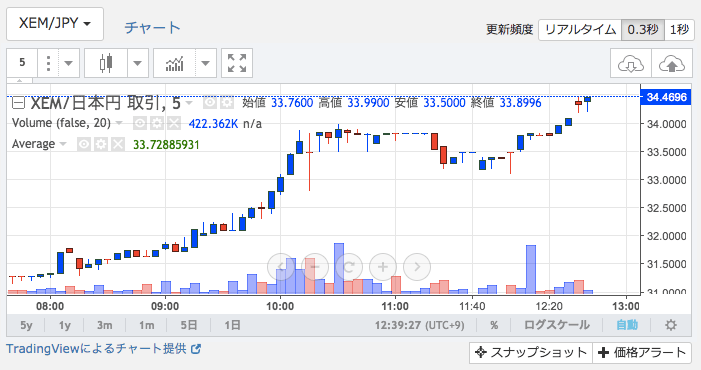This screenshot has width=701, height=370.
Task: Remove the Average indicator
Action: pyautogui.click(x=118, y=144)
